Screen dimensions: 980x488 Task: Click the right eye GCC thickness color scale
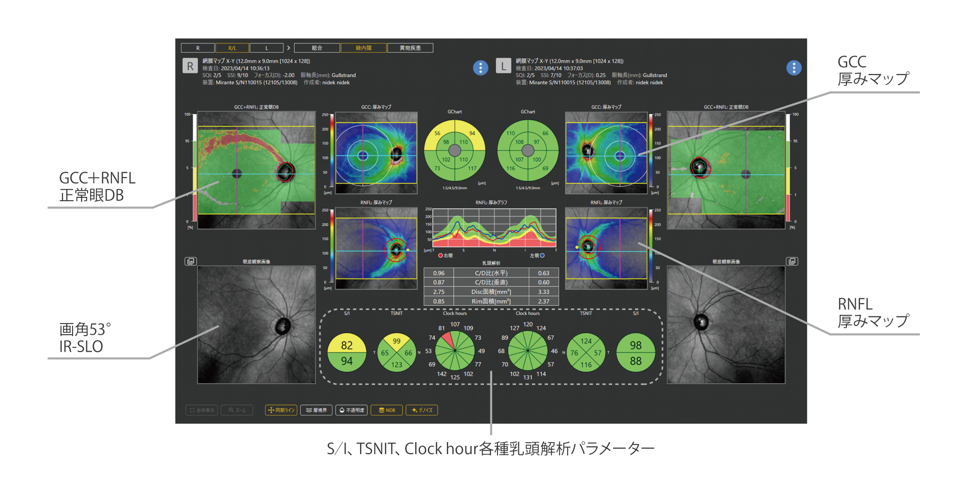pos(331,150)
